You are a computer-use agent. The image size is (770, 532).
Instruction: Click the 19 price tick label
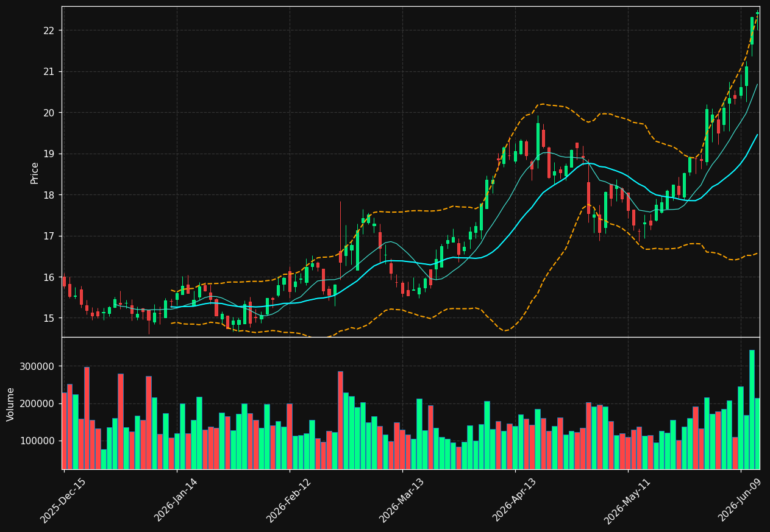[x=49, y=154]
